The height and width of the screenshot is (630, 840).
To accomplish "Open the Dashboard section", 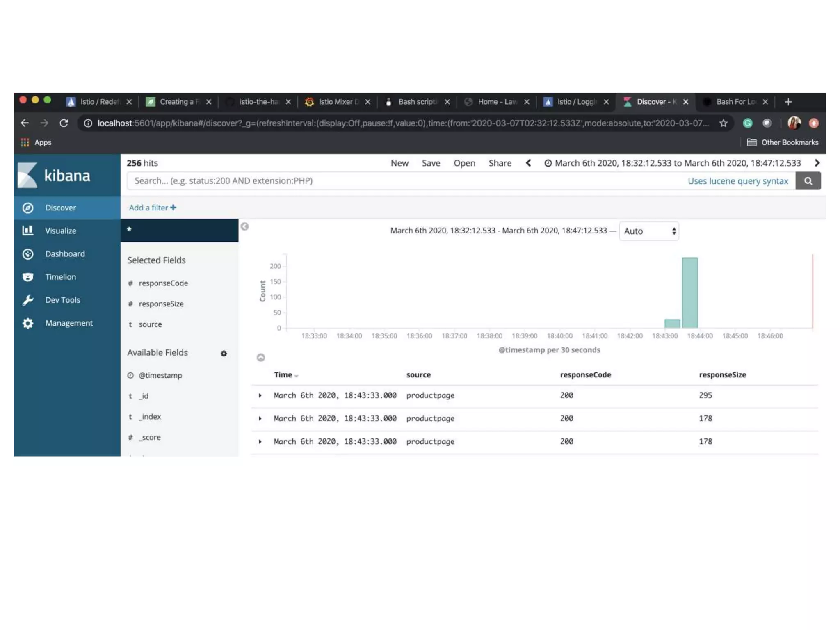I will point(64,254).
